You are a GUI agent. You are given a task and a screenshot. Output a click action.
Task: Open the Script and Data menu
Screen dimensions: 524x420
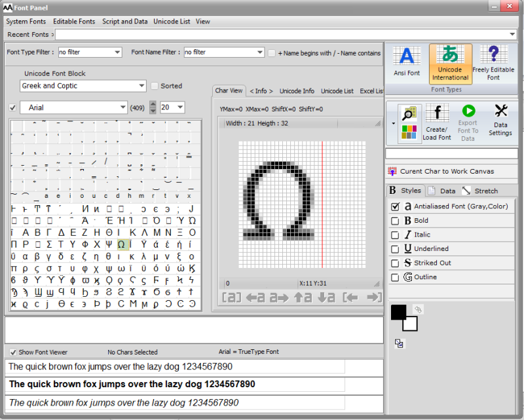[124, 21]
